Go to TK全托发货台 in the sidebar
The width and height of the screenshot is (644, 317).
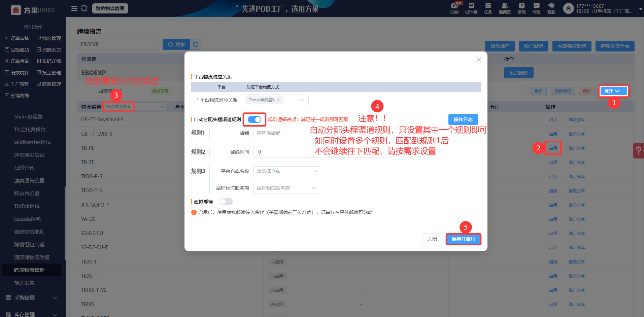30,130
